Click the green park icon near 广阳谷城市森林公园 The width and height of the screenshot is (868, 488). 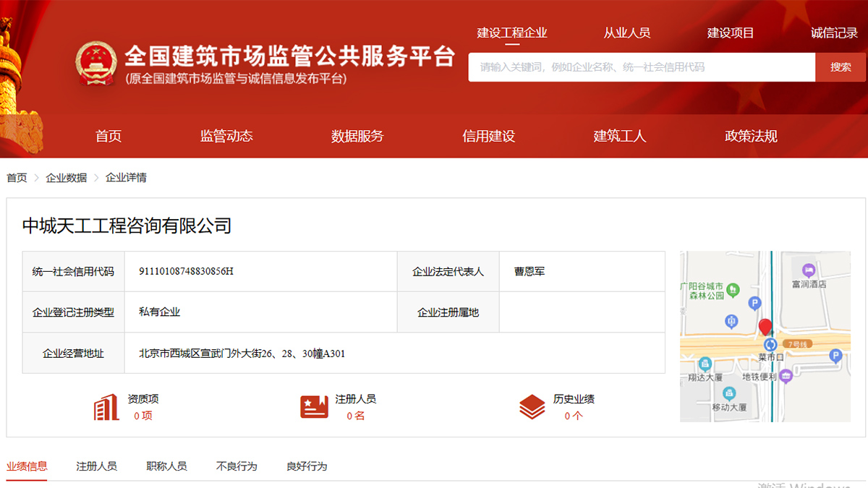(x=732, y=290)
